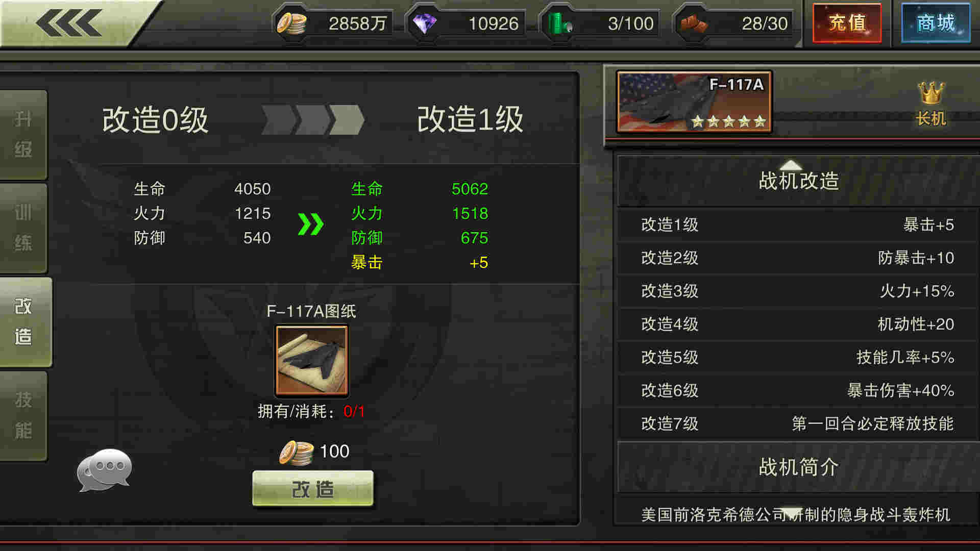This screenshot has height=551, width=980.
Task: Open the 充值 recharge button
Action: (x=847, y=23)
